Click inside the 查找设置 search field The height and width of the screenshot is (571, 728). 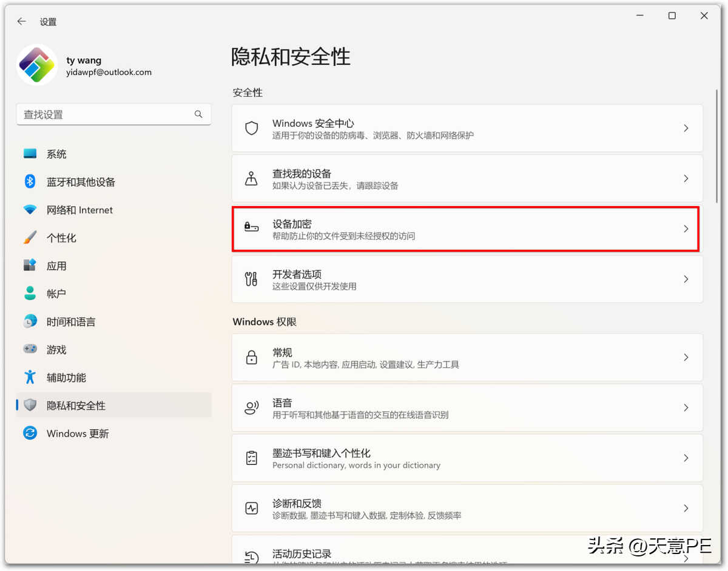[103, 115]
